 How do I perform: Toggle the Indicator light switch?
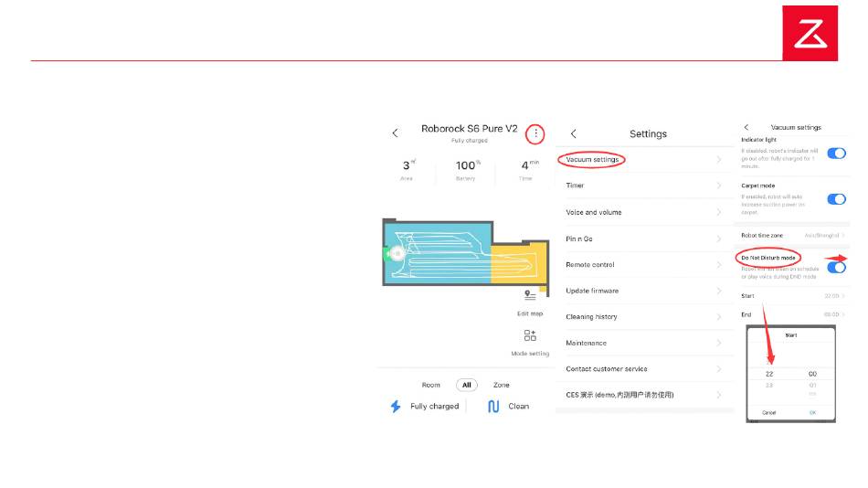(836, 154)
